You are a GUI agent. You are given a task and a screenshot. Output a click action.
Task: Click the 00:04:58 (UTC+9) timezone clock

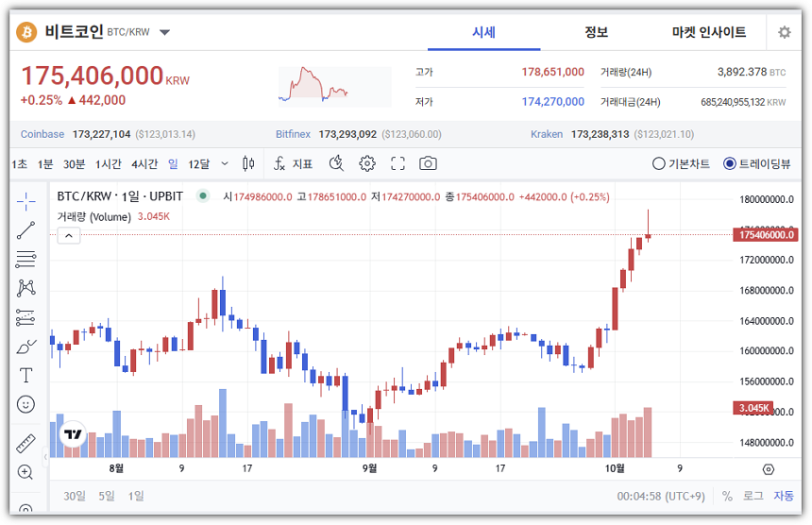click(x=661, y=496)
